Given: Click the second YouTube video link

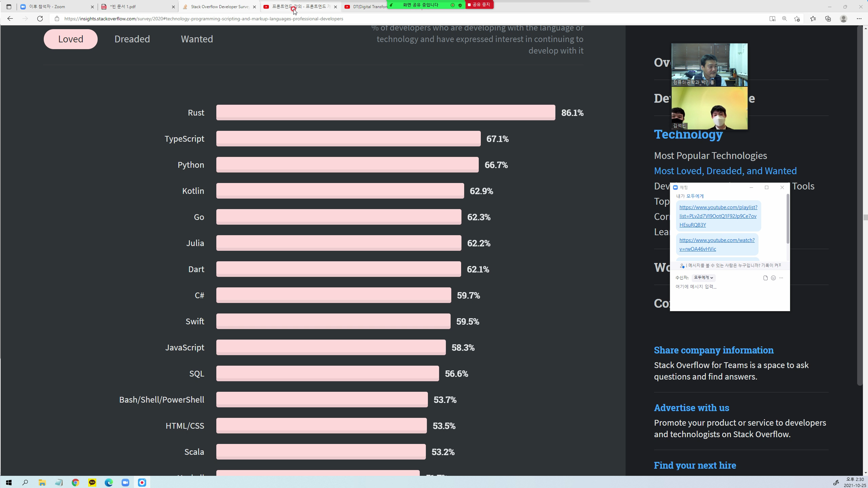Looking at the screenshot, I should (717, 244).
